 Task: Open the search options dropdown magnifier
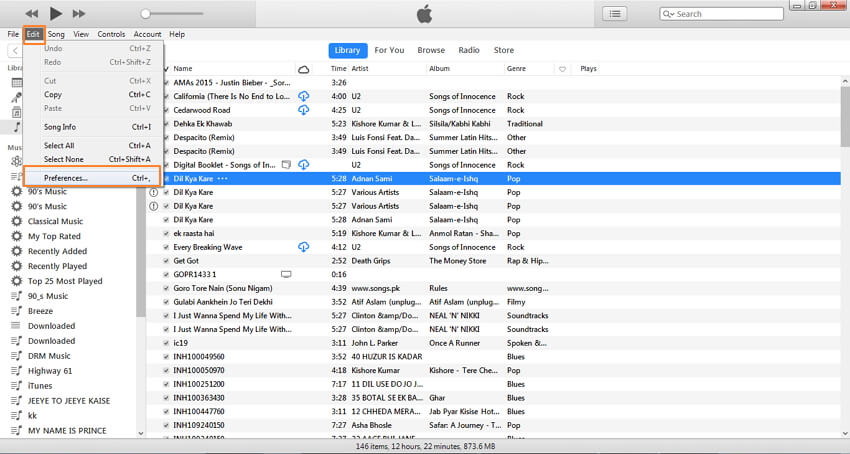point(669,14)
